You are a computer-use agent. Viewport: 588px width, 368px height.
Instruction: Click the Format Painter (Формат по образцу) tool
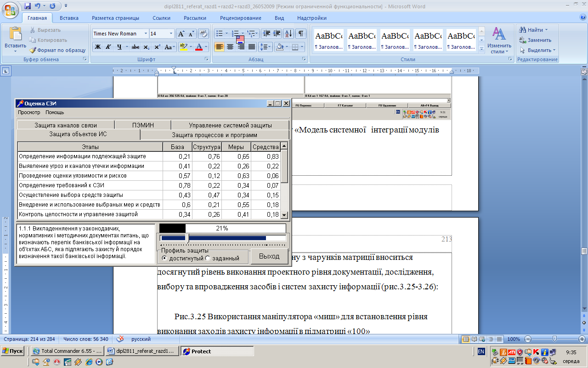pyautogui.click(x=58, y=50)
